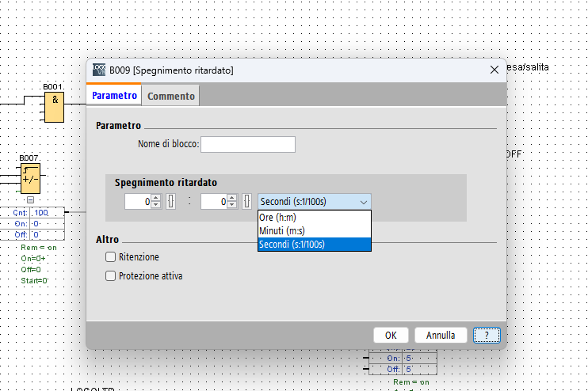Select the B007 up/down counter block
The image size is (588, 391).
coord(30,178)
